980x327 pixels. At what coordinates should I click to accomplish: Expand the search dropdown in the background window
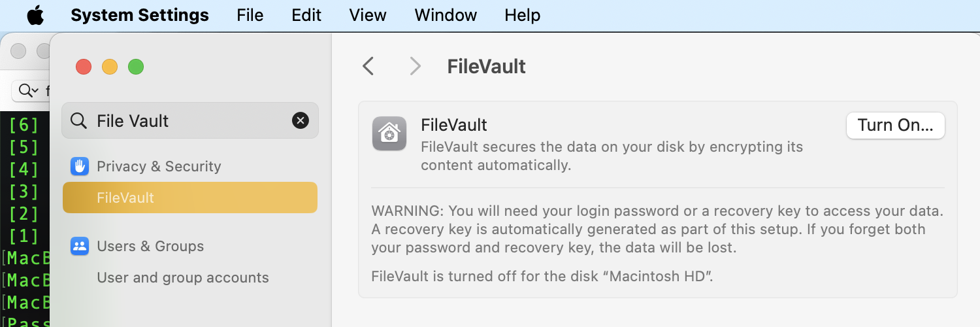click(x=28, y=90)
